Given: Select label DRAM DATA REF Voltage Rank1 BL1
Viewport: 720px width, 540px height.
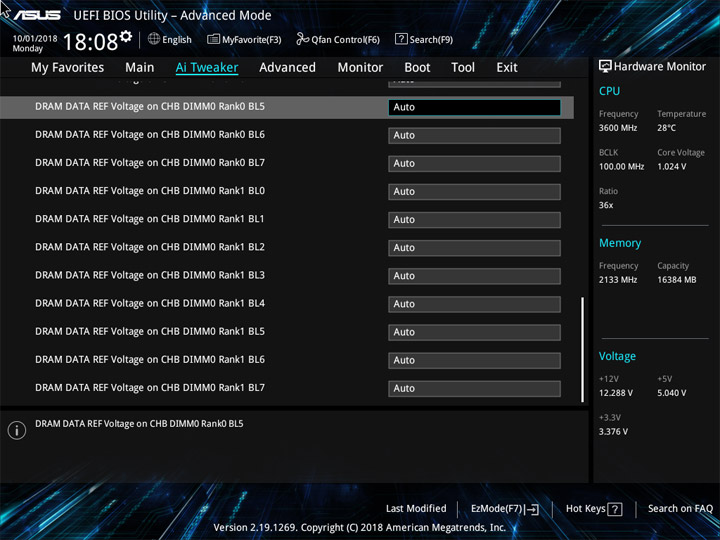Looking at the screenshot, I should pyautogui.click(x=150, y=219).
